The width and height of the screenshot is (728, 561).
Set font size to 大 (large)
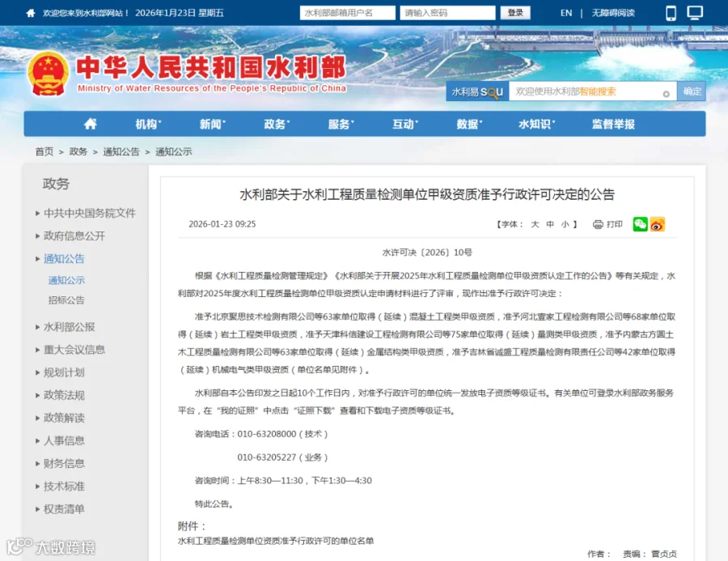click(535, 224)
